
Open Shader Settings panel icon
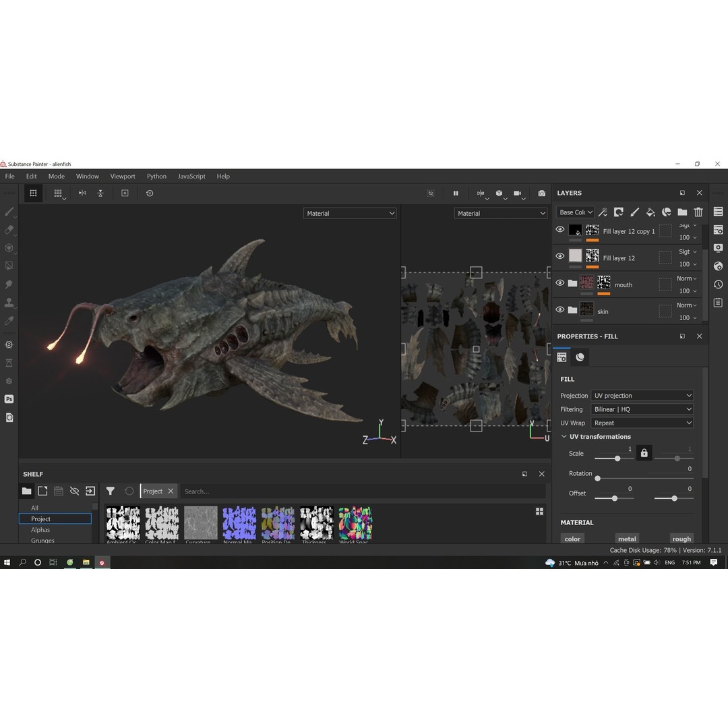[x=719, y=266]
